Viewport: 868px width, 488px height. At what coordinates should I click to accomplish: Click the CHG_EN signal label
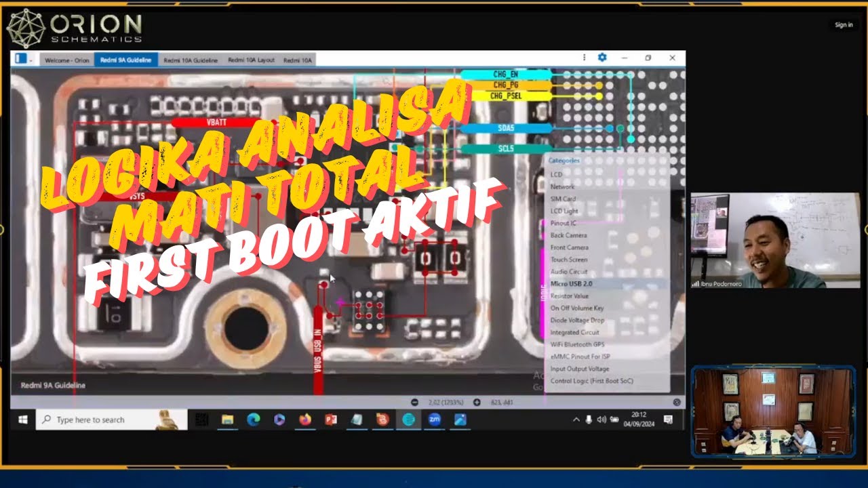(506, 74)
